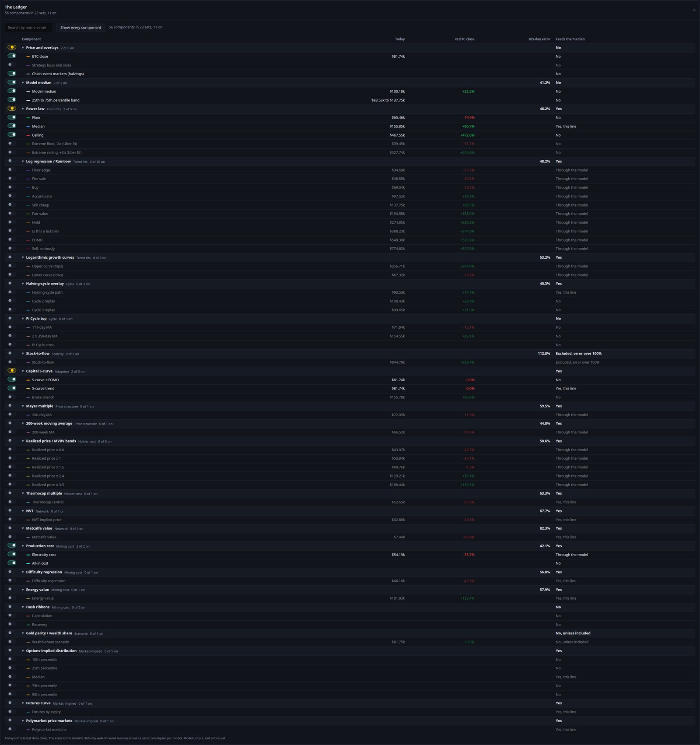Collapse The Ledger panel with top-right chevron

(694, 10)
